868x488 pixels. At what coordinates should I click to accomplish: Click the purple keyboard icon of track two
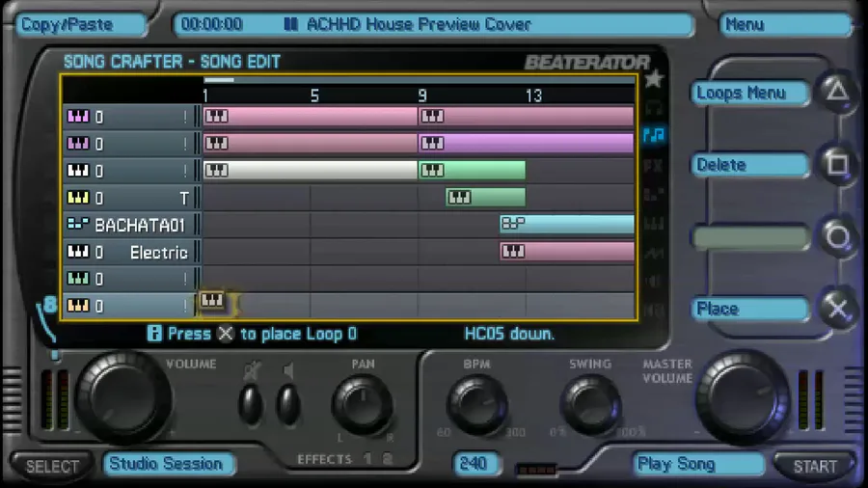[78, 144]
